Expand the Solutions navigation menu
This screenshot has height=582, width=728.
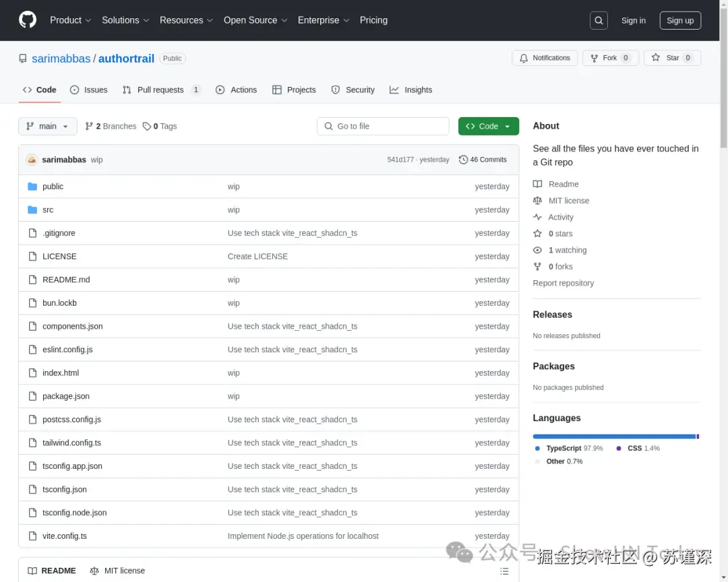pos(125,20)
